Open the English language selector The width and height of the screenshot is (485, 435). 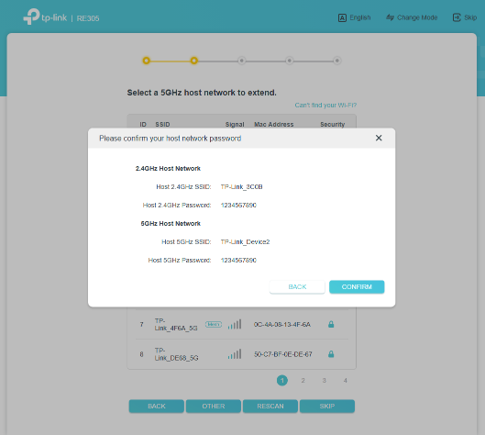click(x=354, y=17)
